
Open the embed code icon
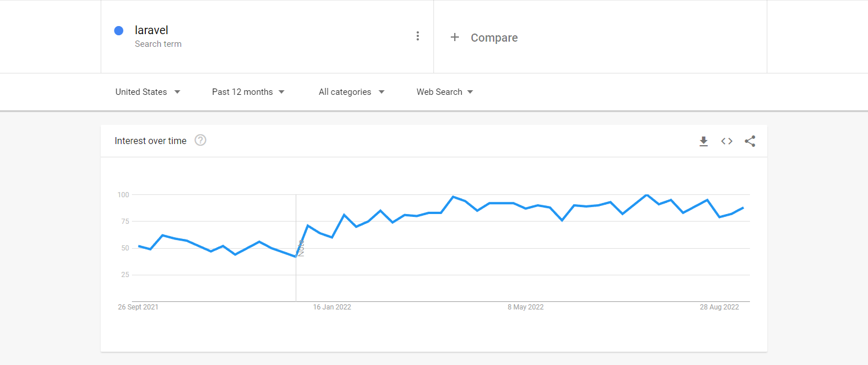[x=727, y=141]
